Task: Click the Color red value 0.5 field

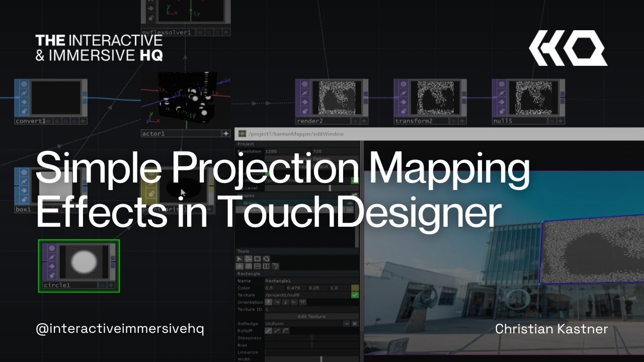Action: pyautogui.click(x=275, y=288)
